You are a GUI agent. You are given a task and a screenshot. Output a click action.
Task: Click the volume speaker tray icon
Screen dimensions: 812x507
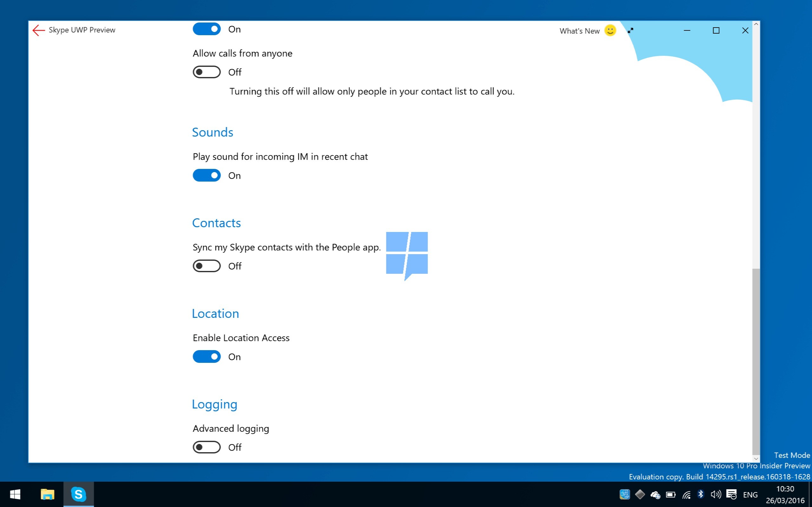(715, 494)
